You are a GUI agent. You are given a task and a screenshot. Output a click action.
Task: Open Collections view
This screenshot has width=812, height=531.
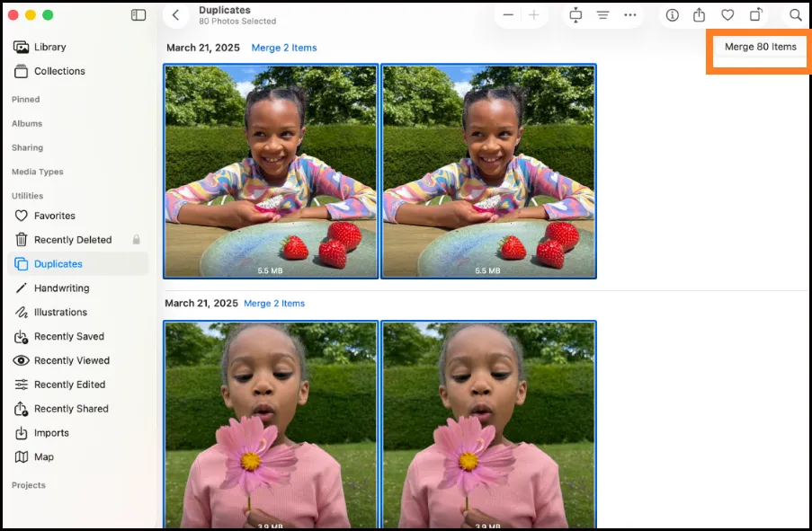[x=59, y=71]
